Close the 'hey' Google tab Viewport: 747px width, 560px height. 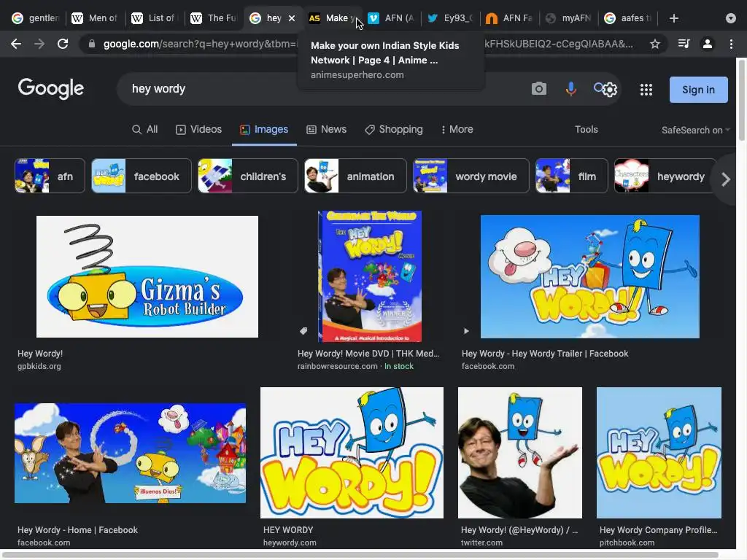(x=292, y=18)
